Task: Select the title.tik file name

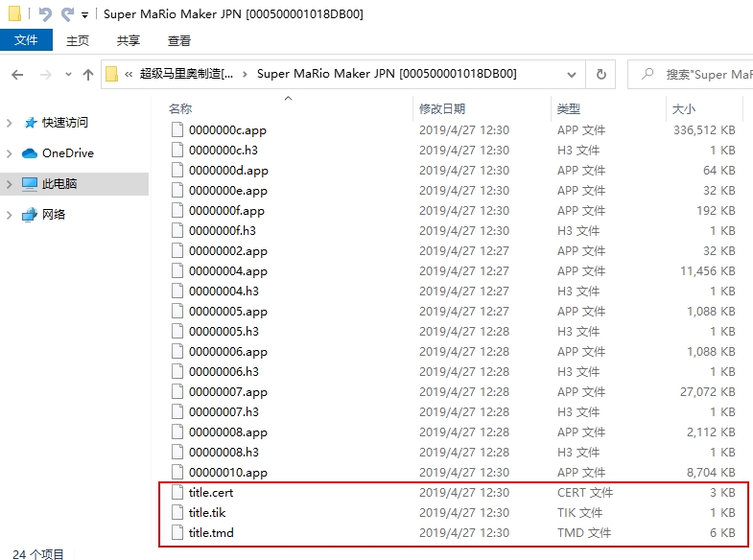Action: coord(207,513)
